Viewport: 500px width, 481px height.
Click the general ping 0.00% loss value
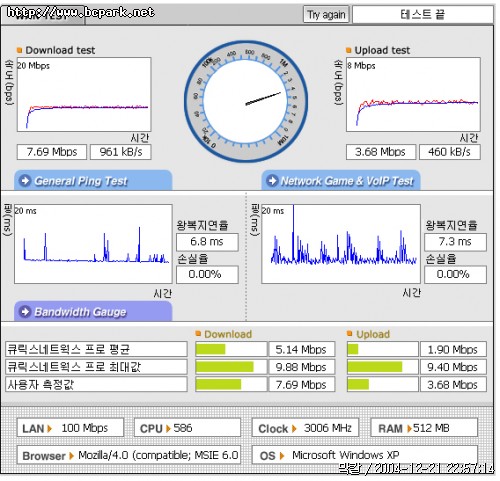tap(207, 274)
